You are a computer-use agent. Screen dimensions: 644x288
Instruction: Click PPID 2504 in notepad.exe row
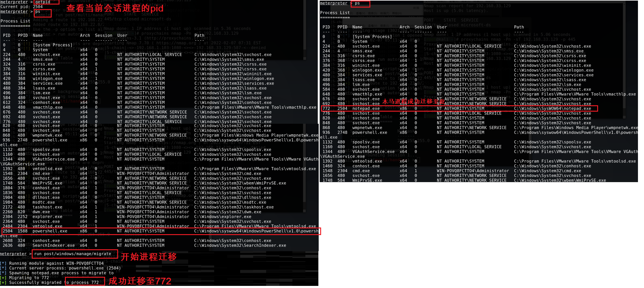(x=342, y=109)
